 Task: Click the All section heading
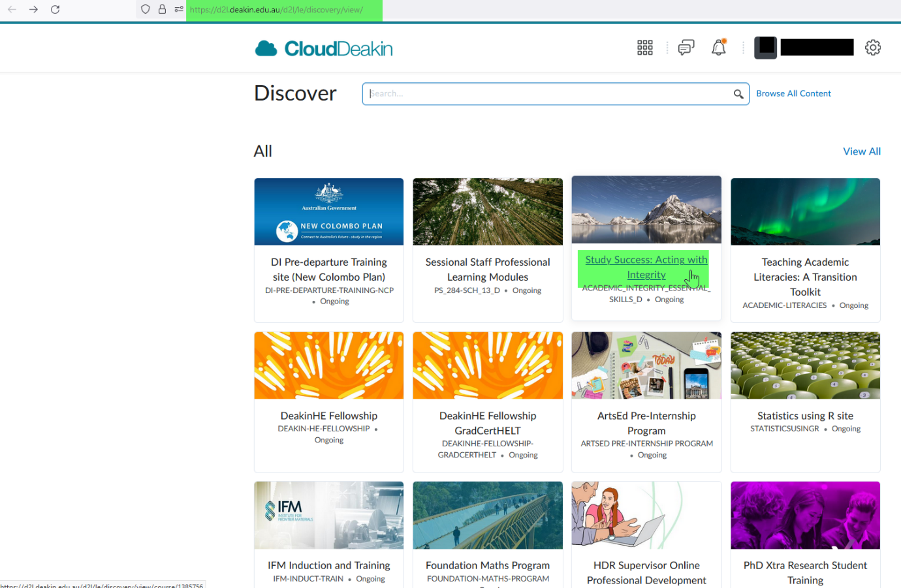point(262,151)
